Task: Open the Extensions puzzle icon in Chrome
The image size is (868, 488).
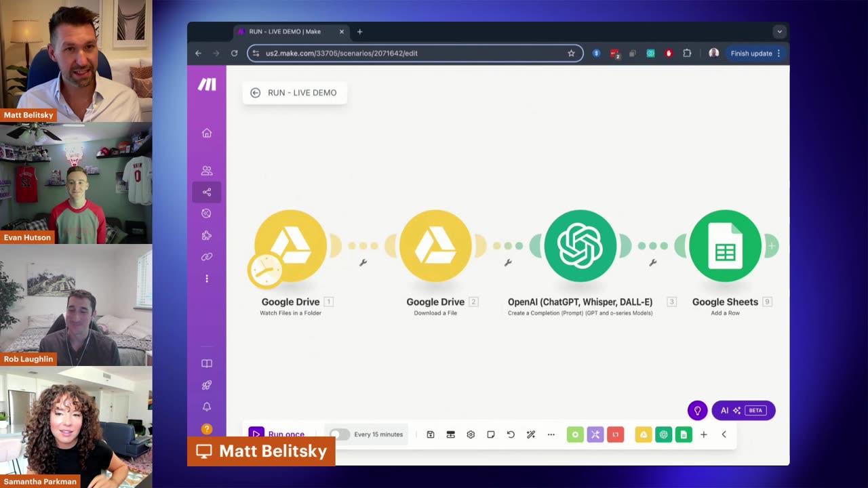Action: point(687,54)
